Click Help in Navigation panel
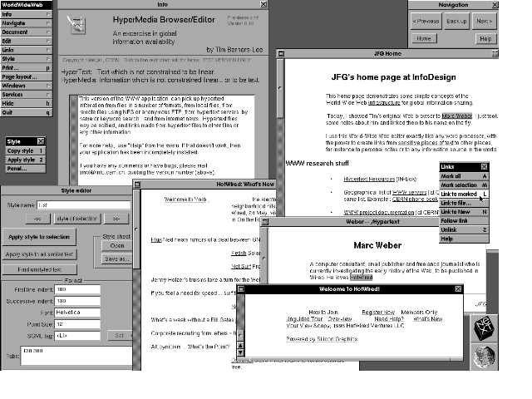 485,39
